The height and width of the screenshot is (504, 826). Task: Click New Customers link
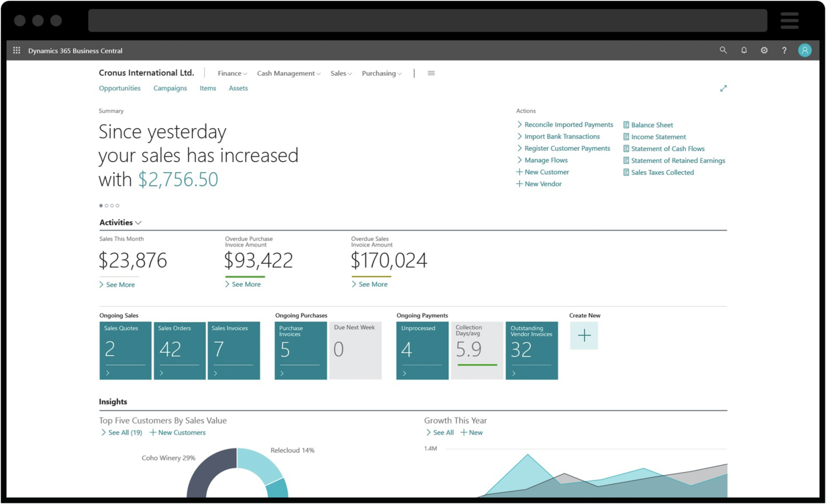tap(177, 432)
